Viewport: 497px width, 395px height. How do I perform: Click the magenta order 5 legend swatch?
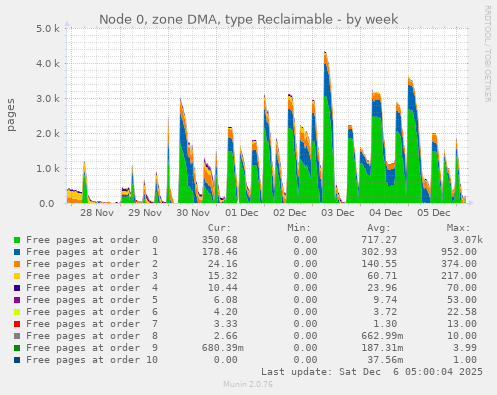tap(17, 300)
